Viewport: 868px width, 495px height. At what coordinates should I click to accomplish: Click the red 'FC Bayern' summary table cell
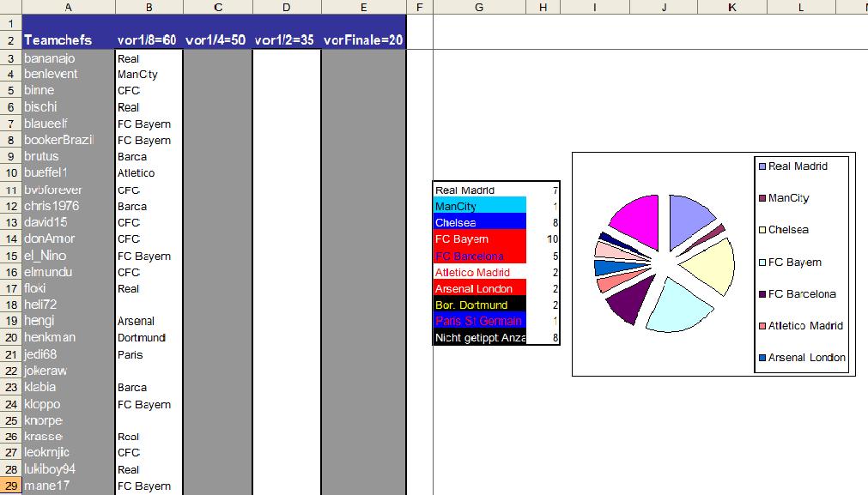click(x=479, y=239)
